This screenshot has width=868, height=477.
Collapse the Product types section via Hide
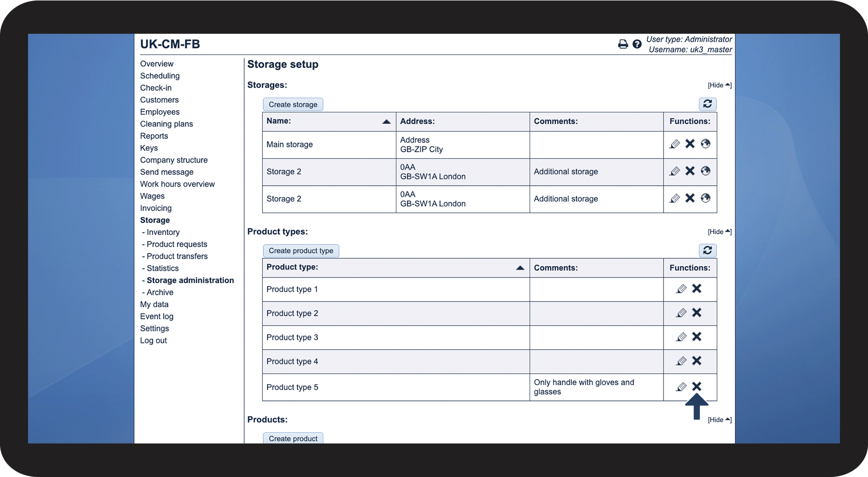[x=720, y=232]
